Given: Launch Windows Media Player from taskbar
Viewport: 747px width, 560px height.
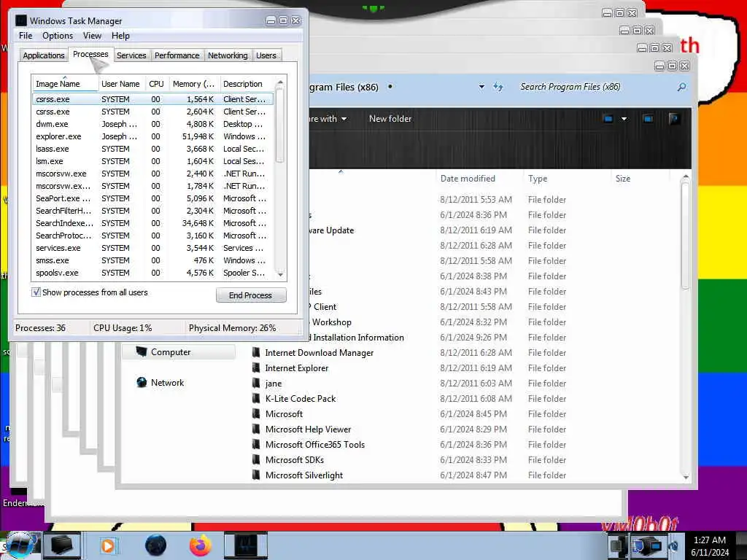Looking at the screenshot, I should pyautogui.click(x=108, y=545).
